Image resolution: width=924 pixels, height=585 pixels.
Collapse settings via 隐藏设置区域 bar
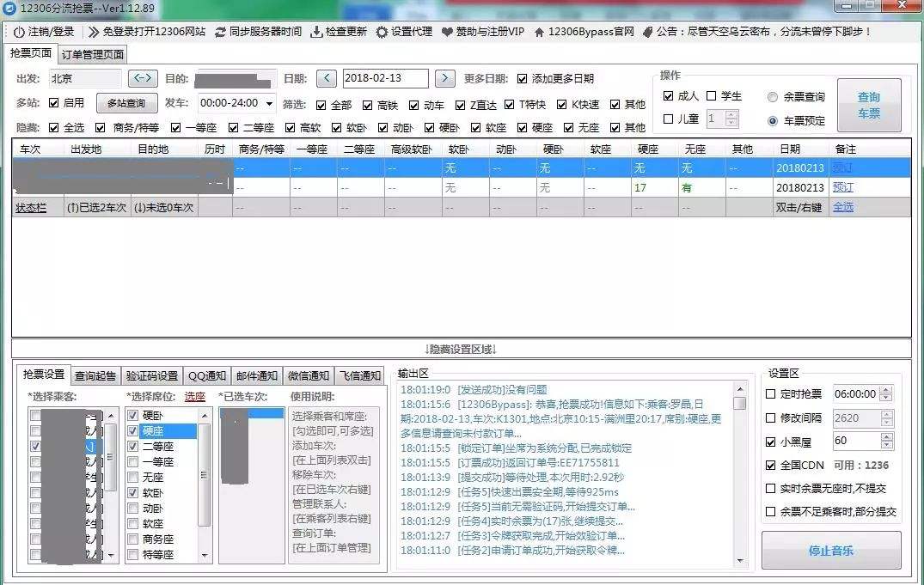461,350
